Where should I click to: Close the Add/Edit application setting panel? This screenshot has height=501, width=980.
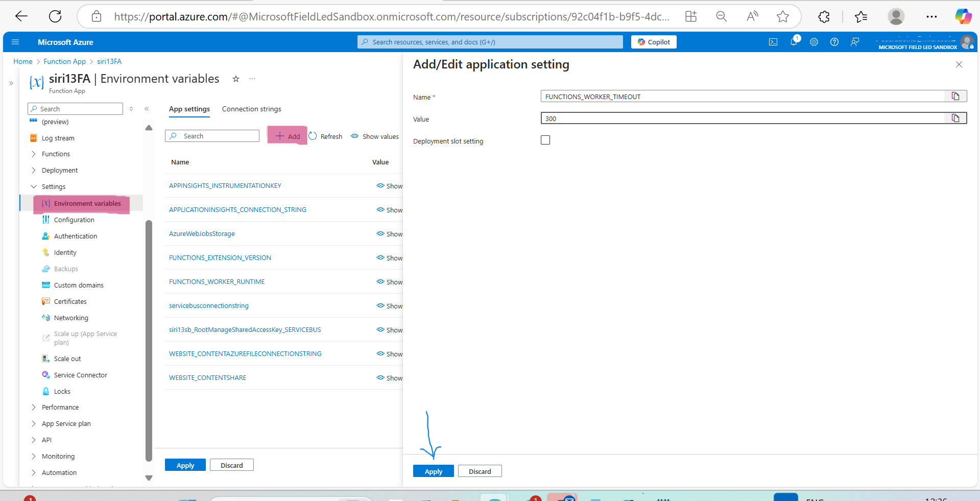click(x=959, y=64)
